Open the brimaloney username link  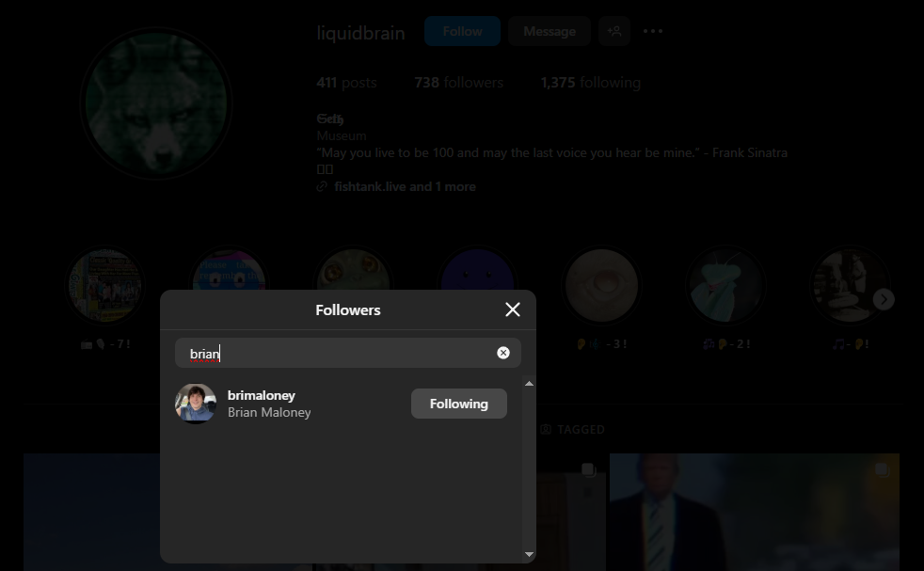click(x=261, y=395)
